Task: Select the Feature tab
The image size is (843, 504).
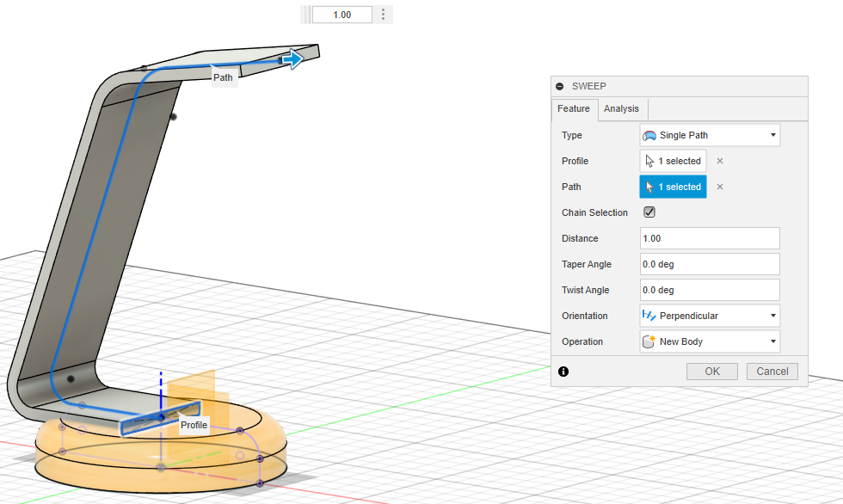Action: coord(574,108)
